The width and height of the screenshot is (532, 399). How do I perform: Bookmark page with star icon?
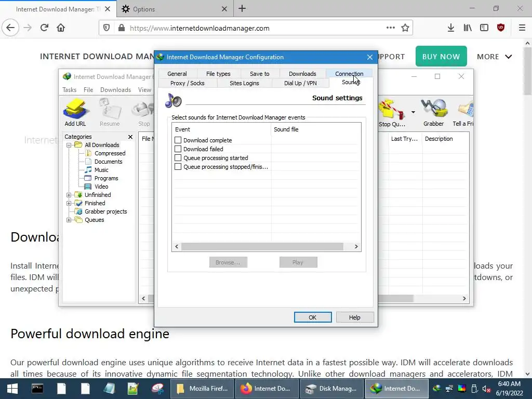click(x=405, y=28)
